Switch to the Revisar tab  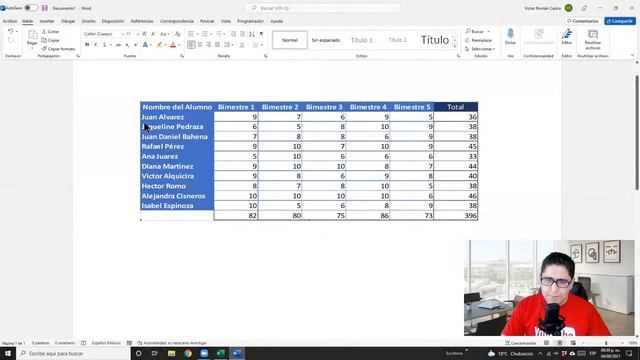[x=207, y=21]
